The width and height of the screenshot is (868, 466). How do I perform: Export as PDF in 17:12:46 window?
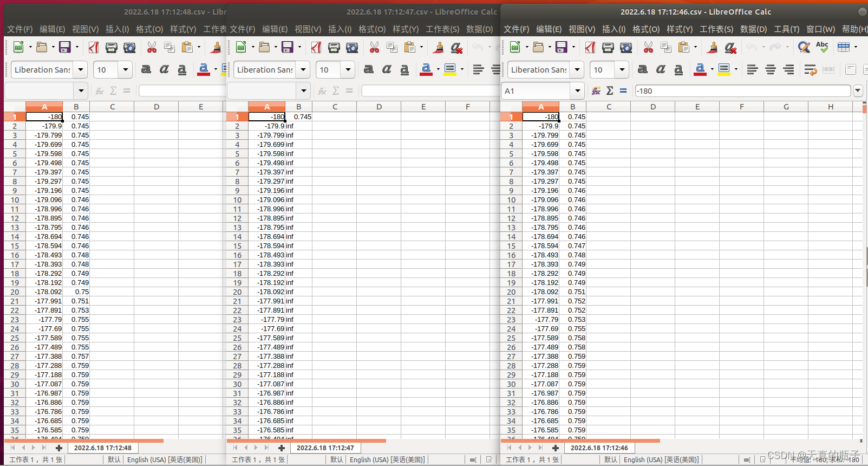(x=590, y=48)
